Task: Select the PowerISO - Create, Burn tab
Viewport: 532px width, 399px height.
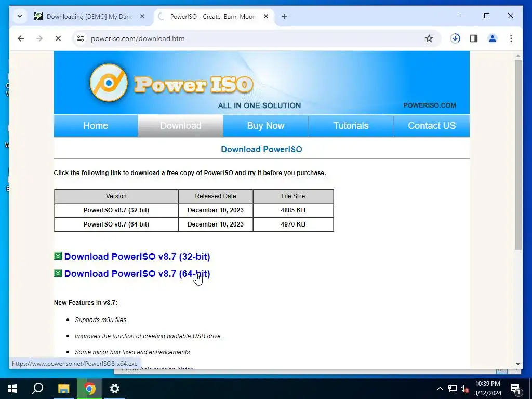Action: tap(213, 16)
